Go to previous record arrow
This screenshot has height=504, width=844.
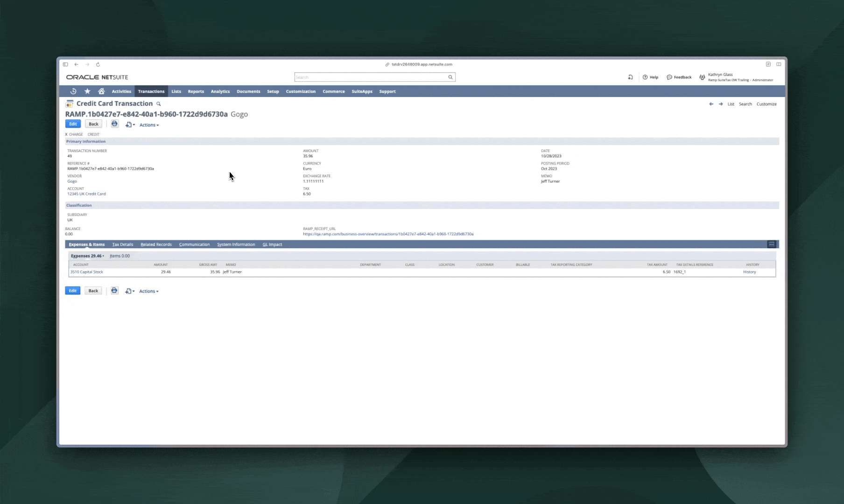point(711,104)
